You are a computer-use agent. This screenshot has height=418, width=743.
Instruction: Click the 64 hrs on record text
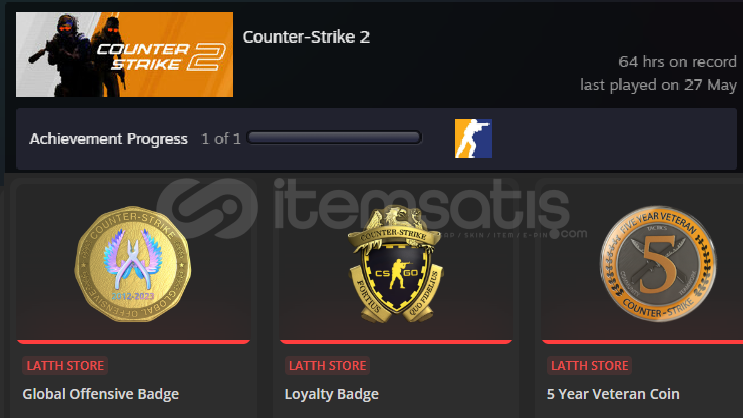tap(677, 62)
